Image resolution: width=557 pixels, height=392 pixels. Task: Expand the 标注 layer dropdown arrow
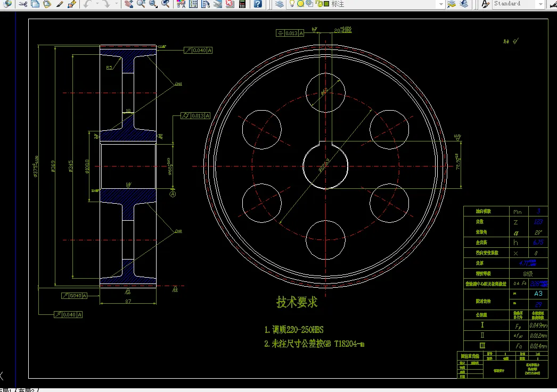click(441, 4)
